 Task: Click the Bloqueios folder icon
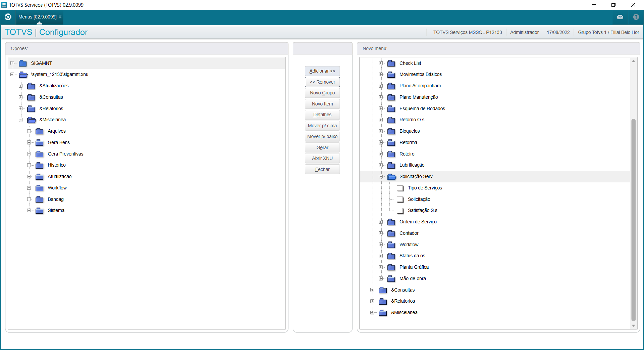coord(391,131)
